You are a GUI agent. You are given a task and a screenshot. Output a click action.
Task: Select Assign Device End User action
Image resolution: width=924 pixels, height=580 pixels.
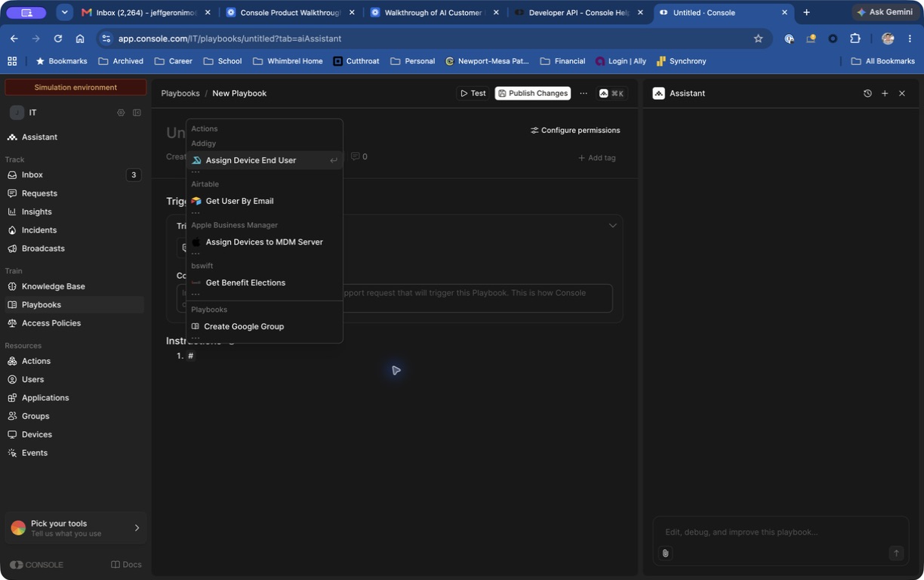point(264,160)
